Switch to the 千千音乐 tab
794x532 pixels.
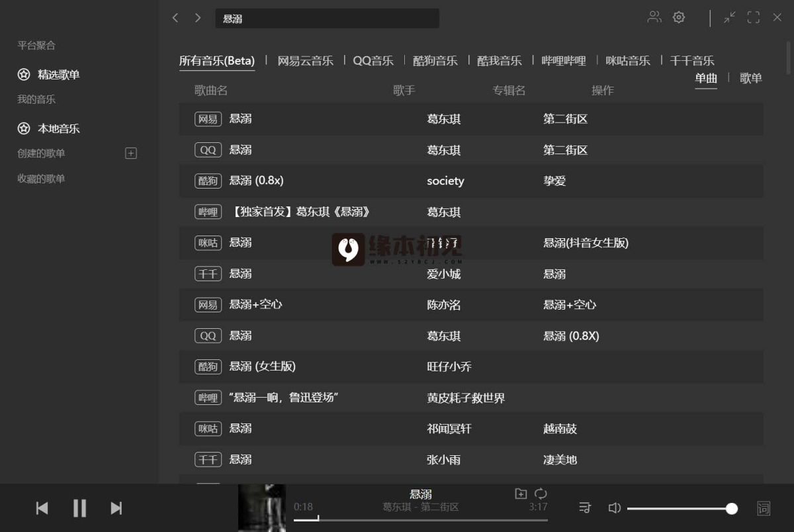coord(692,61)
